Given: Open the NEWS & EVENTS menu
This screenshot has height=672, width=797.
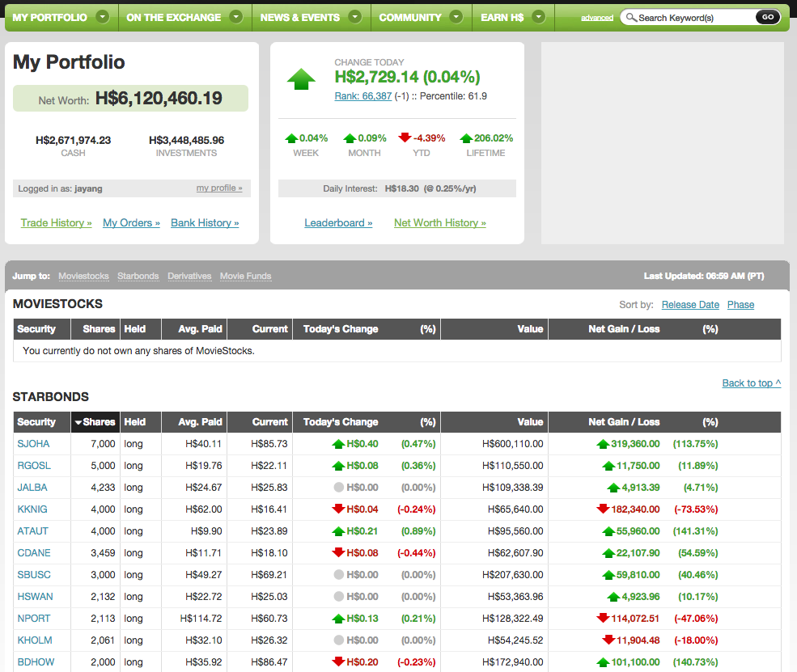Looking at the screenshot, I should pyautogui.click(x=300, y=18).
